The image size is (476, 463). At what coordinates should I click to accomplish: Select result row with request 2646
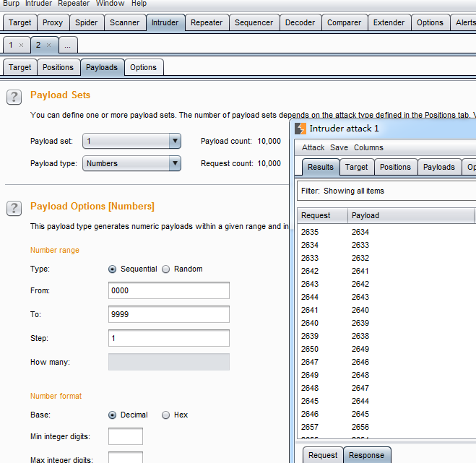(386, 414)
